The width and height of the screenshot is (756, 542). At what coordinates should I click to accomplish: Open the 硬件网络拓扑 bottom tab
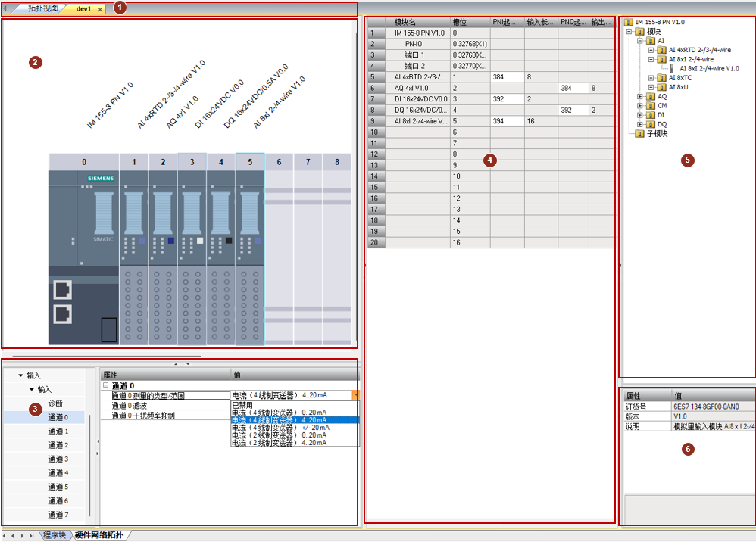coord(98,535)
